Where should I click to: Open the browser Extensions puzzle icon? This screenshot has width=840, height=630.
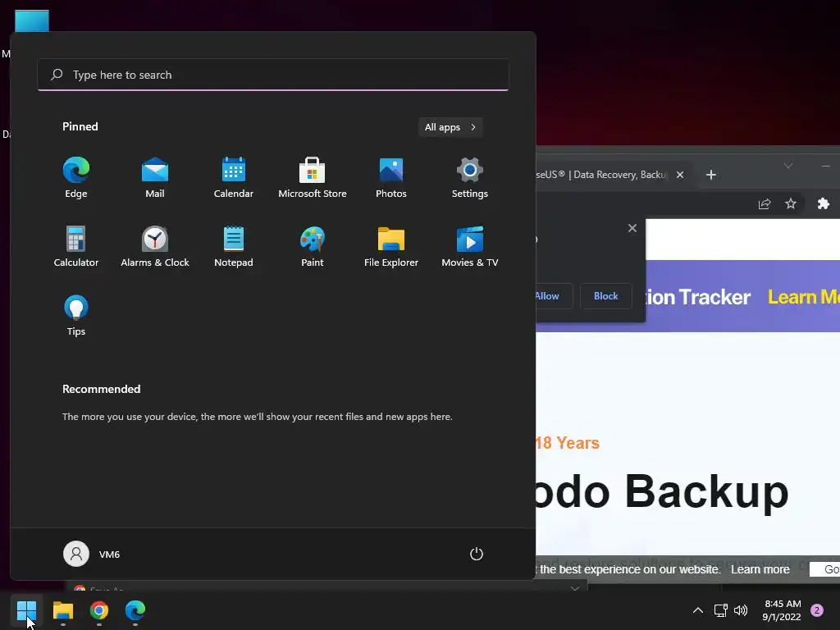[x=824, y=203]
